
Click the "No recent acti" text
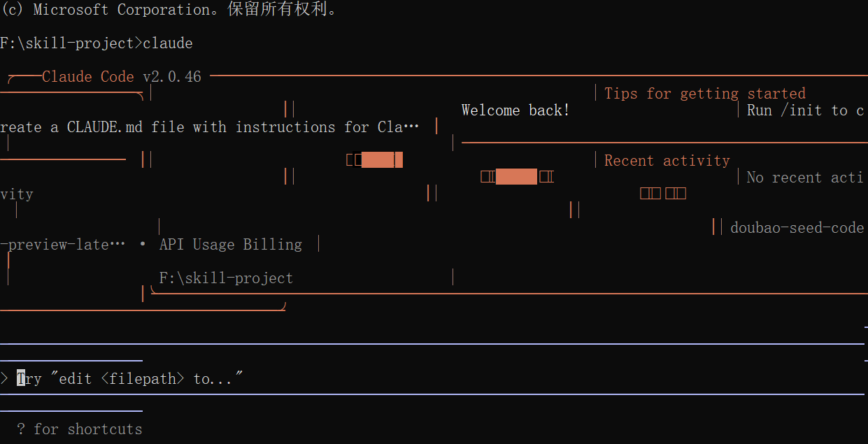[806, 178]
